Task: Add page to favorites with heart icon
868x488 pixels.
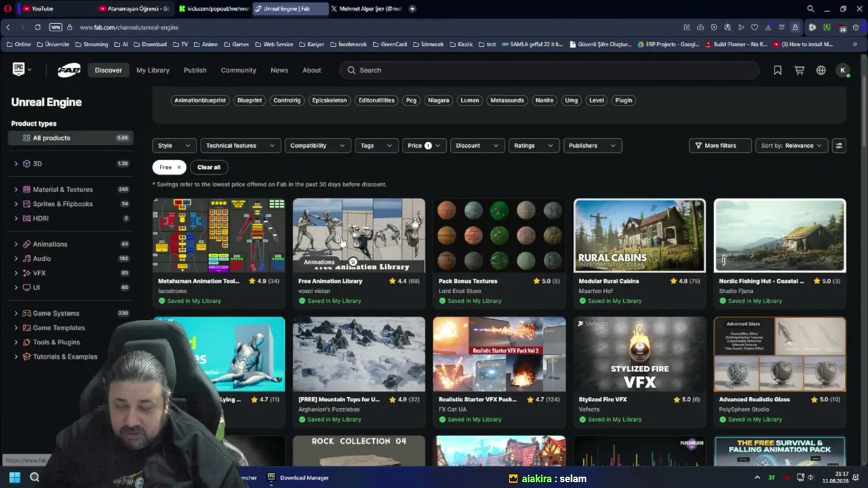Action: [755, 27]
